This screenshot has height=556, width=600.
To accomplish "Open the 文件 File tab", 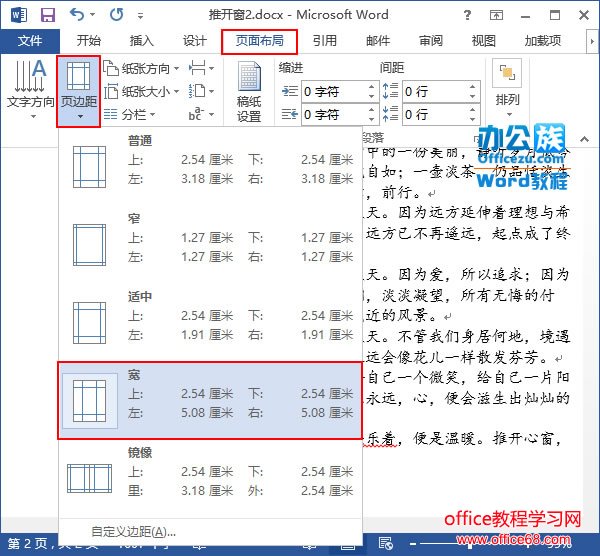I will (30, 41).
